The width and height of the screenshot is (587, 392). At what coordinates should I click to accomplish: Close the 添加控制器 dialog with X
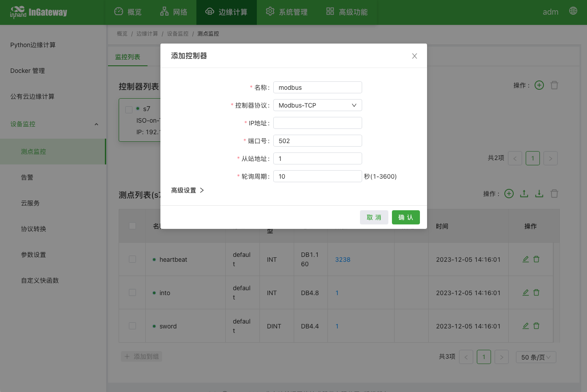[415, 56]
